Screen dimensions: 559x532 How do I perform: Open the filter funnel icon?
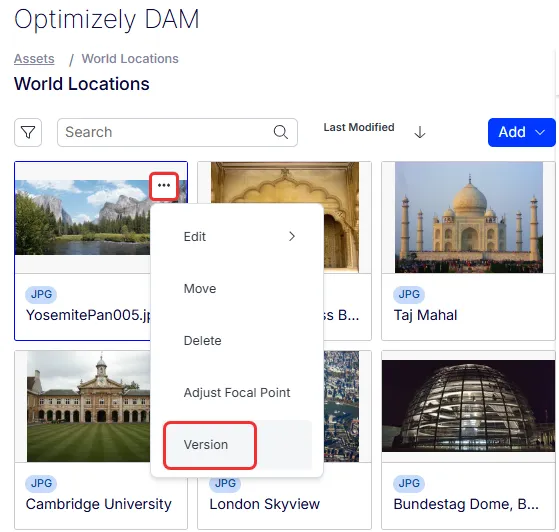pyautogui.click(x=28, y=133)
